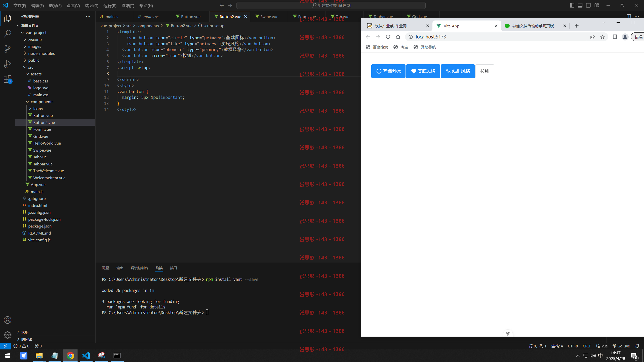
Task: Open the 编辑(E) menu
Action: (x=37, y=6)
